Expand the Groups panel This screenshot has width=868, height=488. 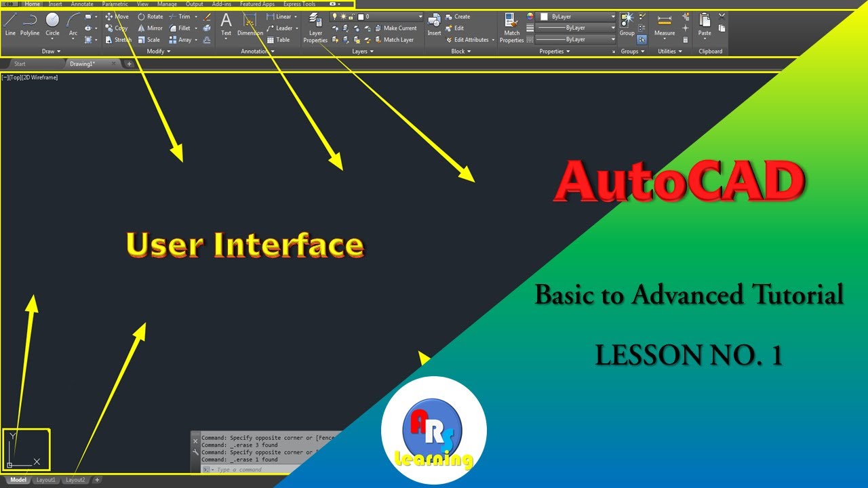tap(633, 52)
